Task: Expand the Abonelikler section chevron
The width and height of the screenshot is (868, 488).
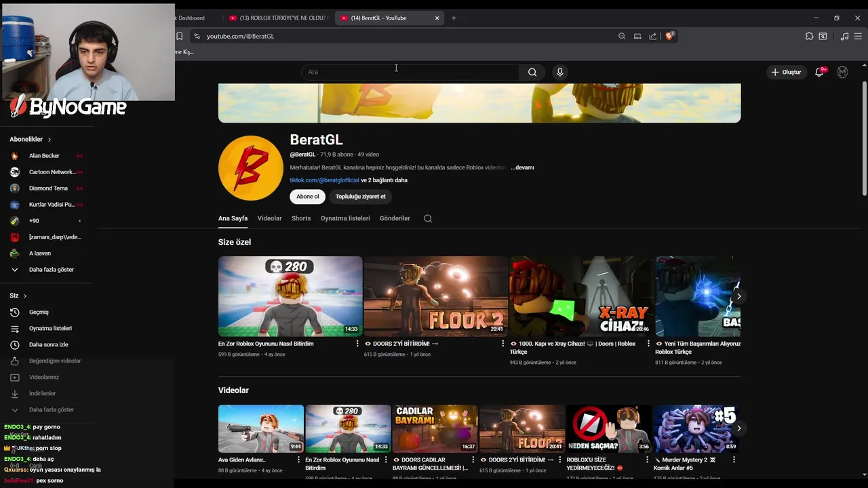Action: click(49, 140)
